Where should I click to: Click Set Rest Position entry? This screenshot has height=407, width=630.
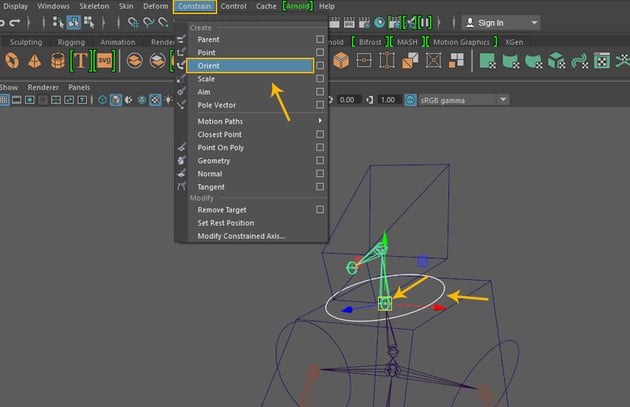(x=226, y=223)
